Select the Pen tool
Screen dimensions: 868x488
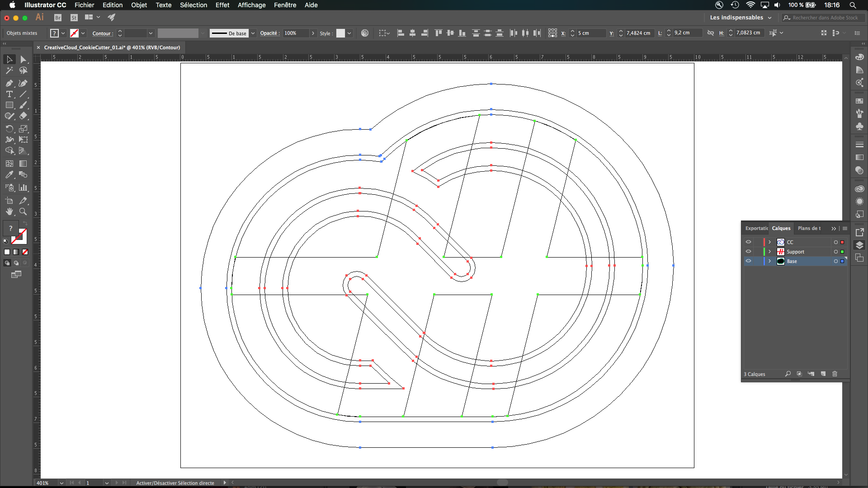9,83
